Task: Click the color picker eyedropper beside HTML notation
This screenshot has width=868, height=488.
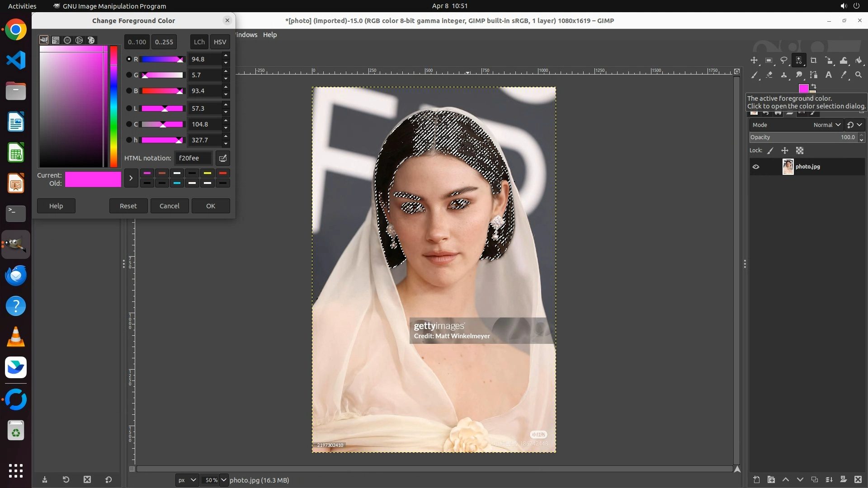Action: [x=223, y=158]
